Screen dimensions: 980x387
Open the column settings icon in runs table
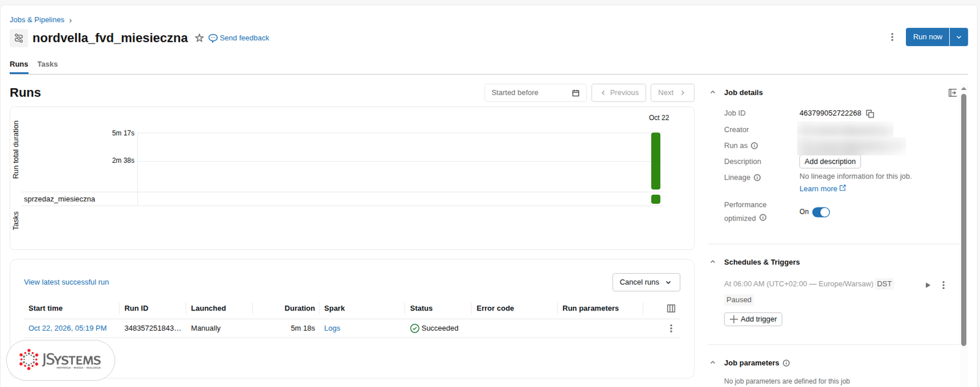[671, 309]
